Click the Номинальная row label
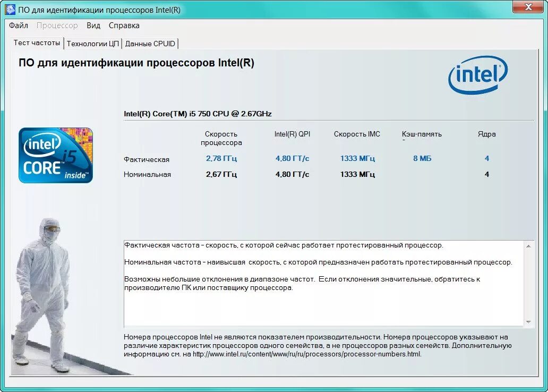 coord(147,174)
